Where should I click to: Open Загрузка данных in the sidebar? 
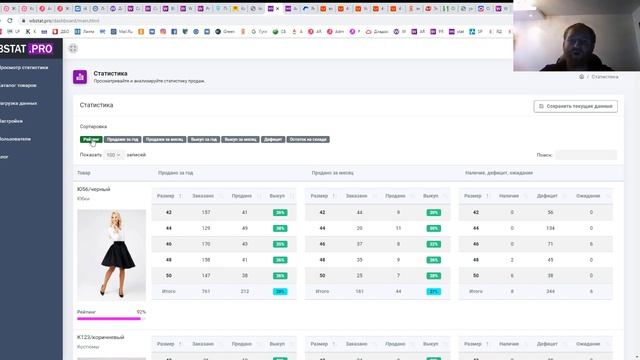coord(19,103)
